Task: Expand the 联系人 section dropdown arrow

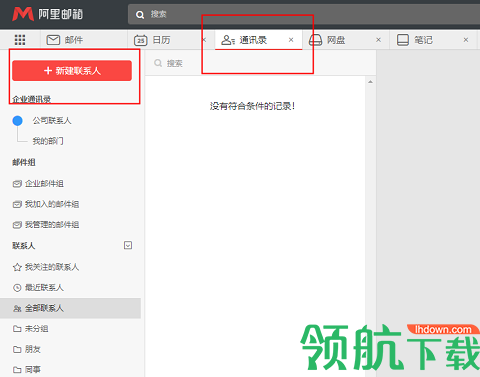Action: [x=128, y=245]
